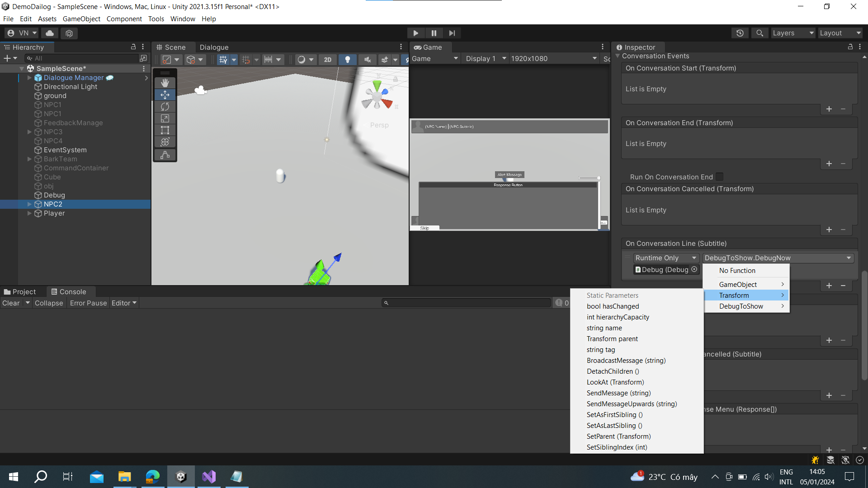Screen dimensions: 868x488
Task: Add entry to On Conversation Cancelled list
Action: (829, 230)
